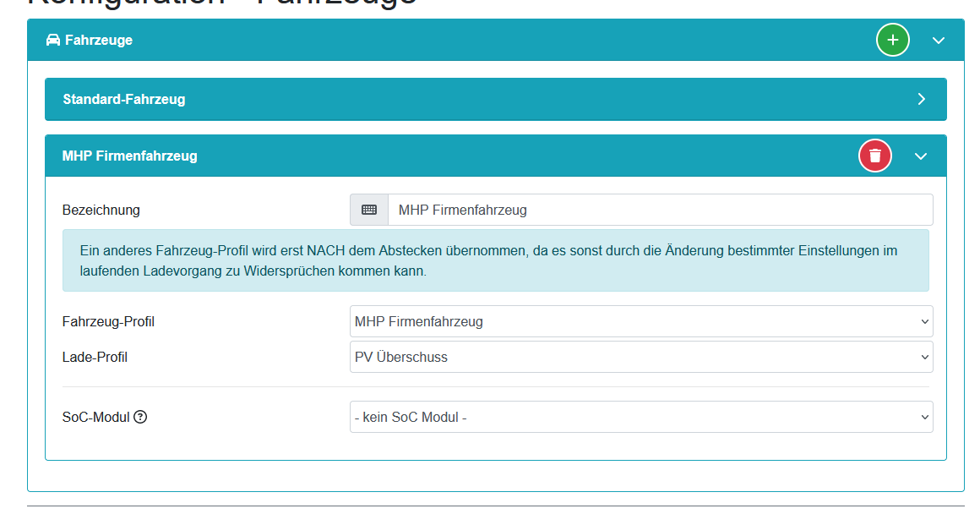Expand the Standard-Fahrzeug panel chevron

click(921, 99)
